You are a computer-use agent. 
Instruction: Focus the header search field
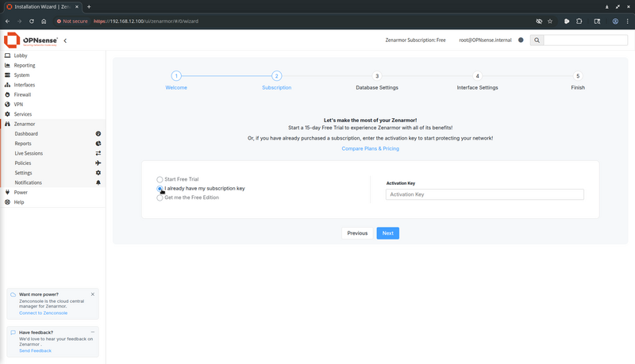pyautogui.click(x=586, y=40)
